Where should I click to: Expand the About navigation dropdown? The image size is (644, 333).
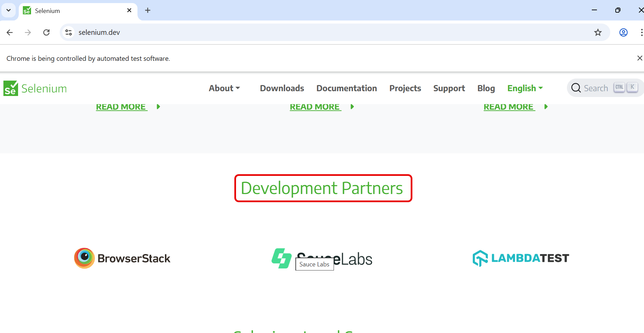click(x=224, y=88)
